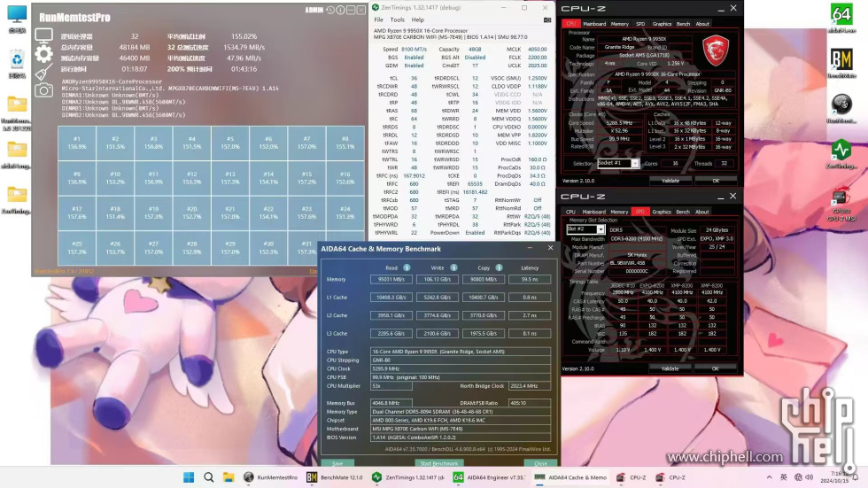Image resolution: width=868 pixels, height=488 pixels.
Task: Switch to Graphics tab in top CPU-Z
Action: coord(662,24)
